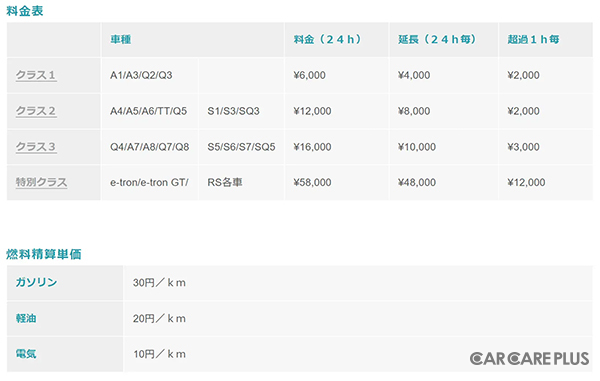This screenshot has width=600, height=381.
Task: Click the 軽油 row label
Action: pos(26,318)
